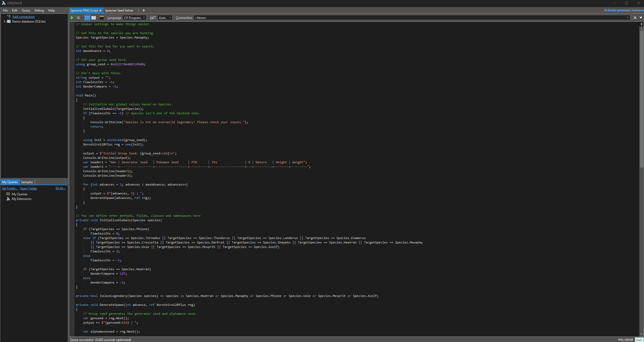Open the query options down-arrow menu
The height and width of the screenshot is (342, 644).
coord(641,18)
